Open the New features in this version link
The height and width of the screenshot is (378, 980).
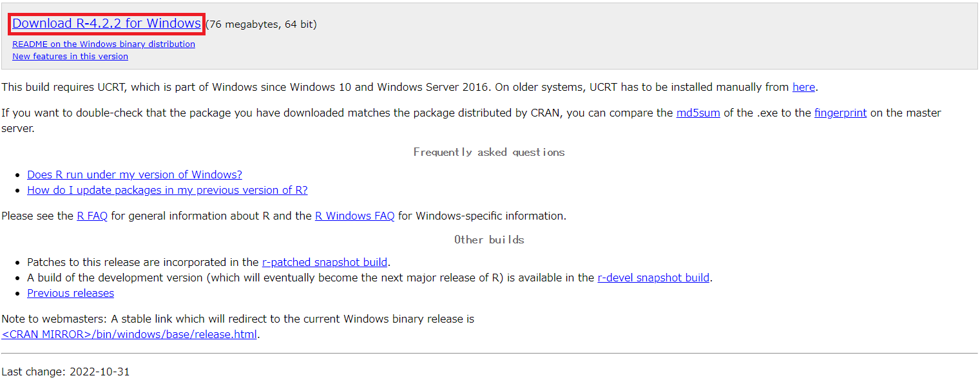(70, 57)
